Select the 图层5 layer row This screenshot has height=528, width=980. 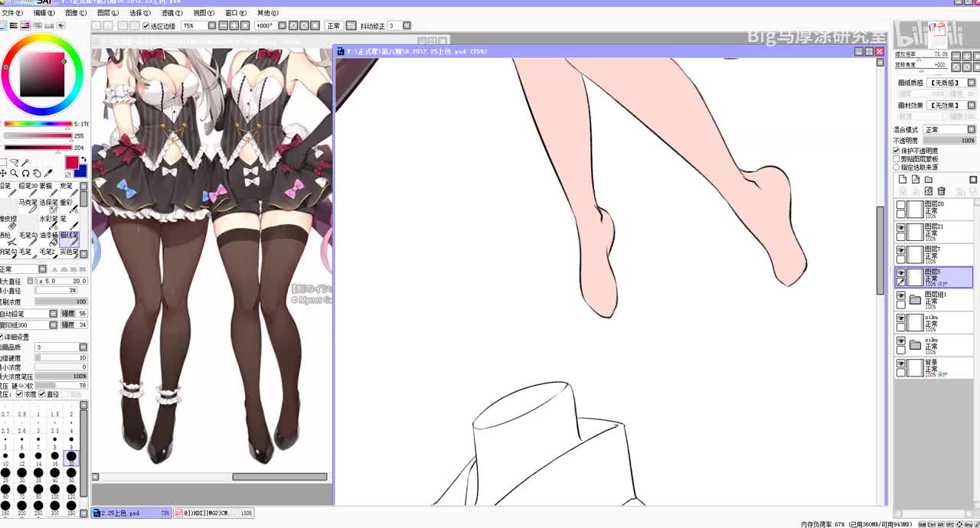(934, 277)
